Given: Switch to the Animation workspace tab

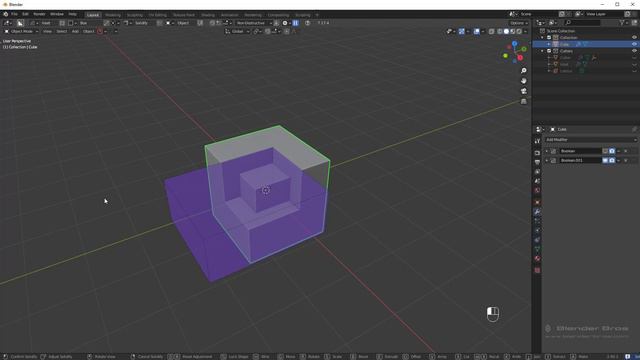Looking at the screenshot, I should [230, 15].
